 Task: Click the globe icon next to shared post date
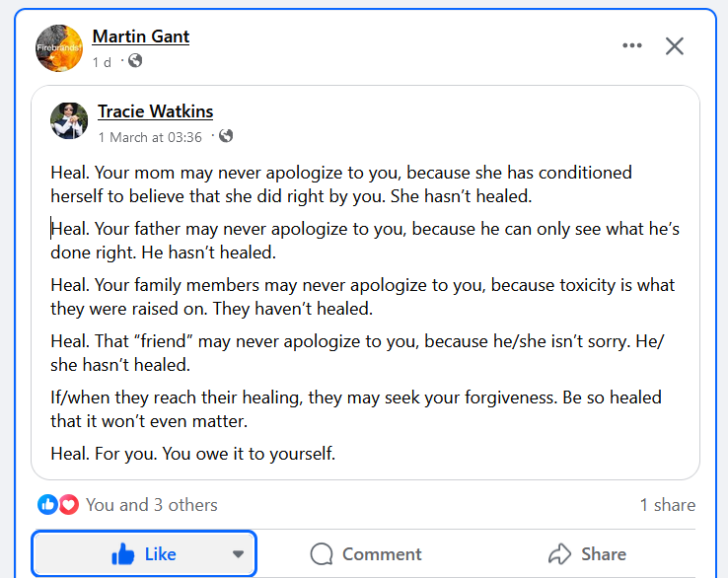(226, 136)
